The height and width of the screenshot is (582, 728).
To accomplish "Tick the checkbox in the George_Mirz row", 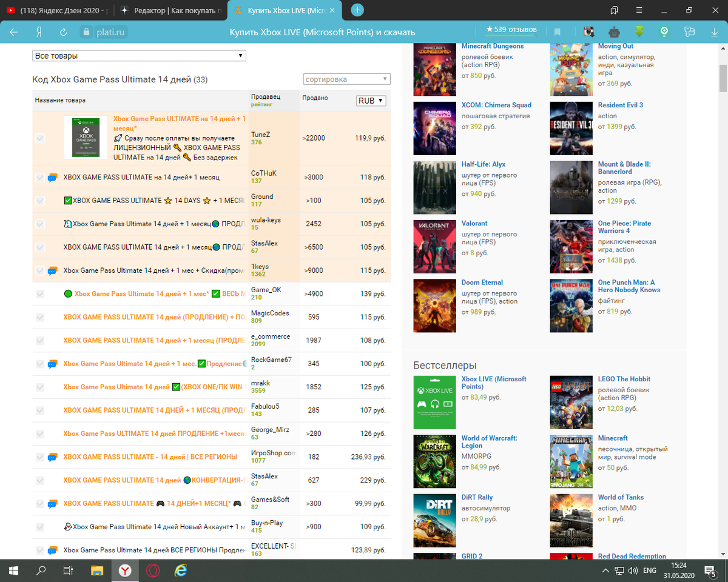I will (x=40, y=433).
